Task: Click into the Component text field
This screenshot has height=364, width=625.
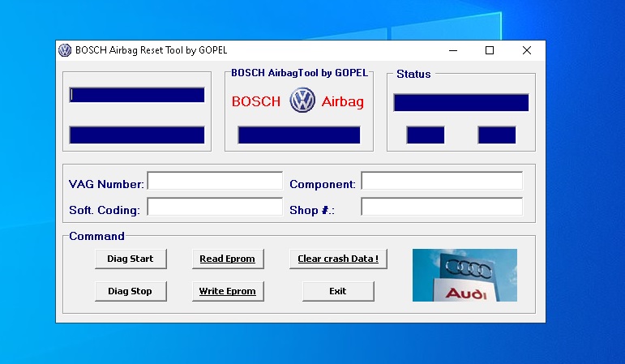Action: click(442, 181)
